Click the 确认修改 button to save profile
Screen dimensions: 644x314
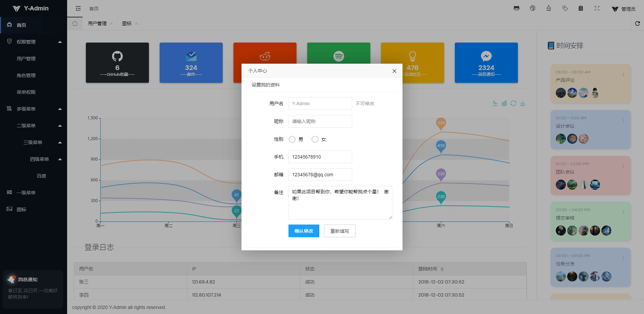coord(304,231)
